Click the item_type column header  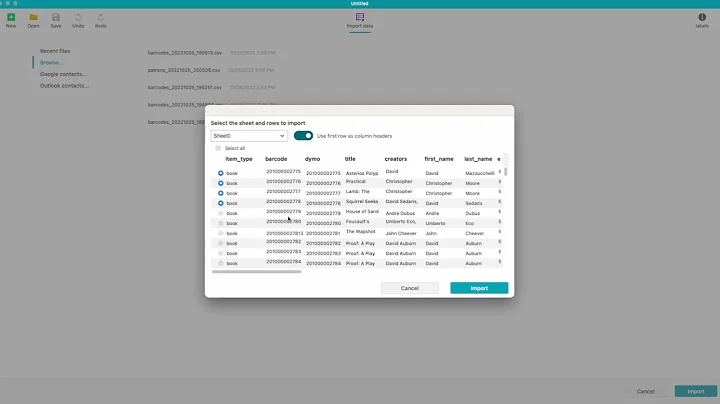239,159
